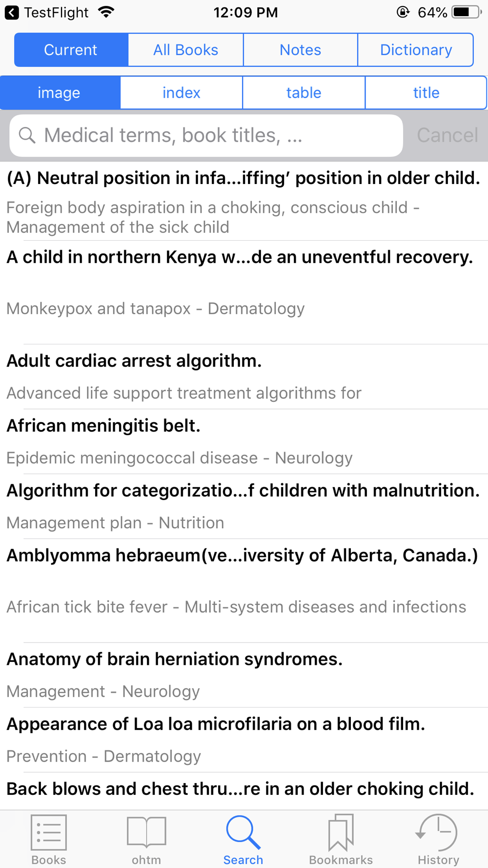This screenshot has height=868, width=488.
Task: Switch to the All Books segment
Action: pyautogui.click(x=186, y=50)
